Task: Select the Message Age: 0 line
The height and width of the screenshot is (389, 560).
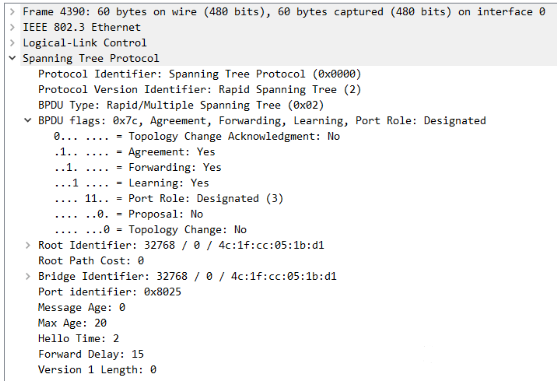Action: pos(82,307)
